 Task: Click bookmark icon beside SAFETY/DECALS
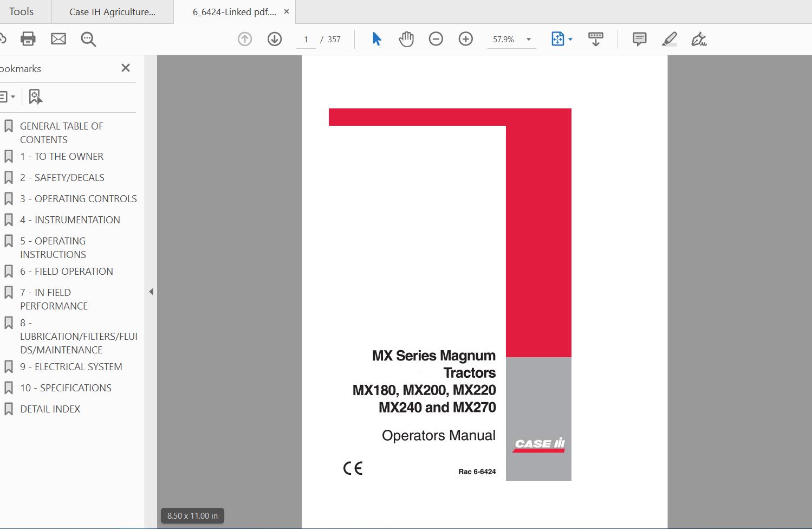[9, 178]
